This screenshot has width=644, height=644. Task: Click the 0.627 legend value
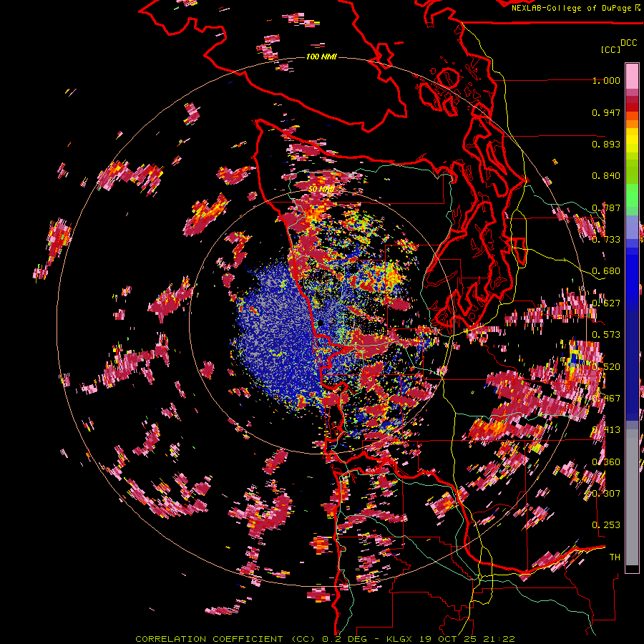click(x=606, y=303)
